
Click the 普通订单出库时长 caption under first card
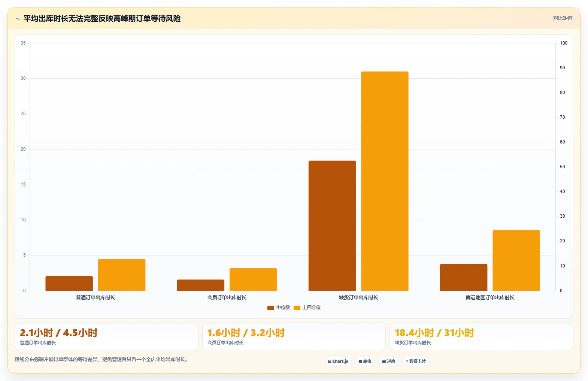pos(38,343)
